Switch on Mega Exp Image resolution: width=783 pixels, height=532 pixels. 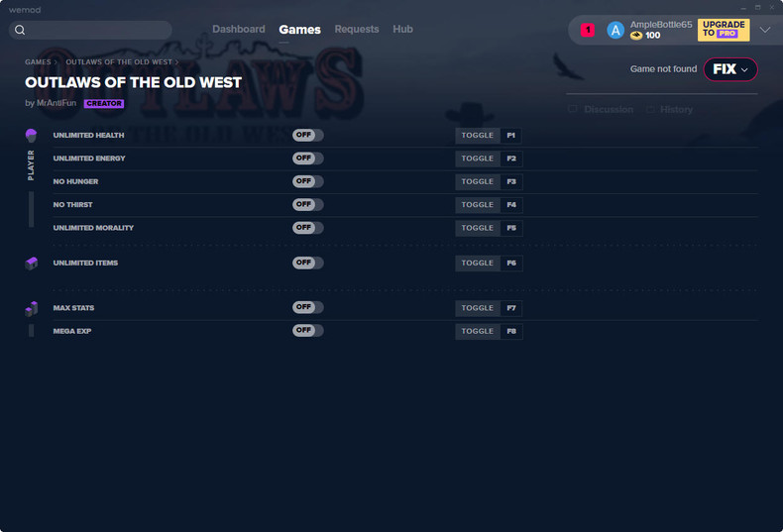click(307, 330)
